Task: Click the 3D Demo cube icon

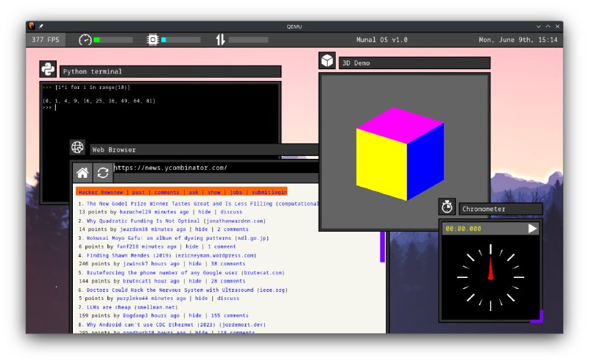Action: click(327, 61)
